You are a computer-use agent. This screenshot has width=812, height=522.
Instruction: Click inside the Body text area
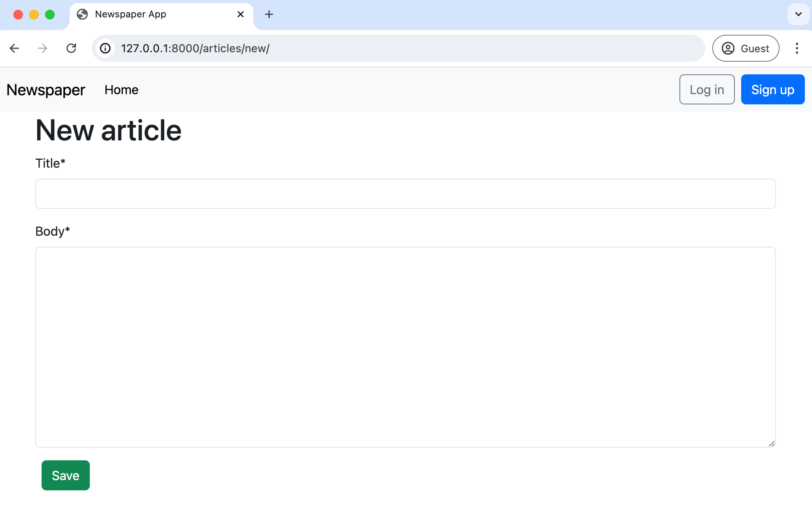point(406,347)
